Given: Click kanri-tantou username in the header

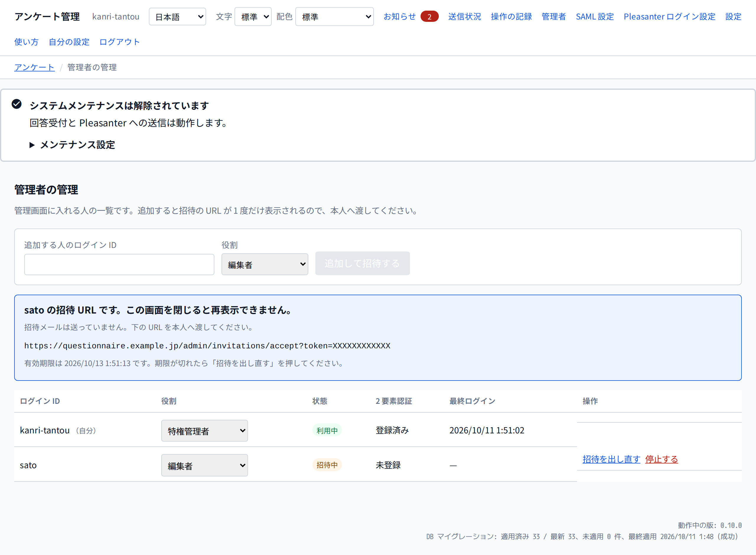Looking at the screenshot, I should click(x=115, y=17).
